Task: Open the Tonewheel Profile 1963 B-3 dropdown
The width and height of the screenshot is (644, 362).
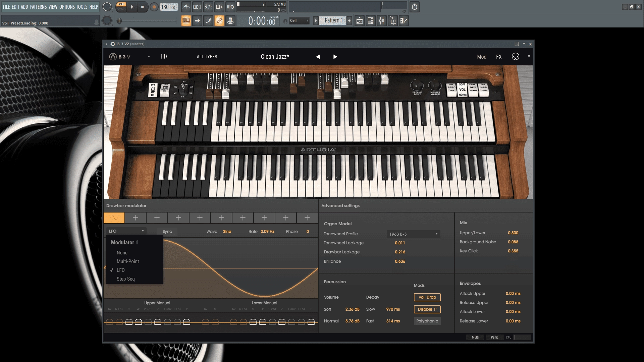Action: 413,234
